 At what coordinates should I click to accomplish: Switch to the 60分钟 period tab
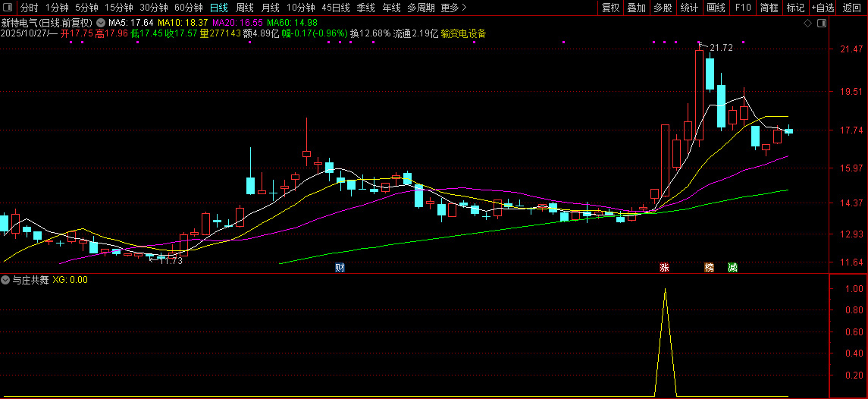point(189,8)
